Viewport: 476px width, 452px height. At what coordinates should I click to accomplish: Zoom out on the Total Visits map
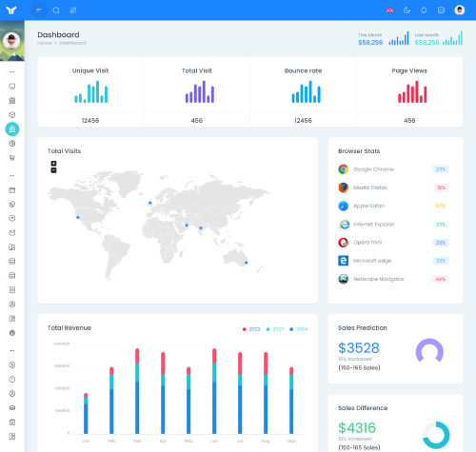tap(53, 170)
